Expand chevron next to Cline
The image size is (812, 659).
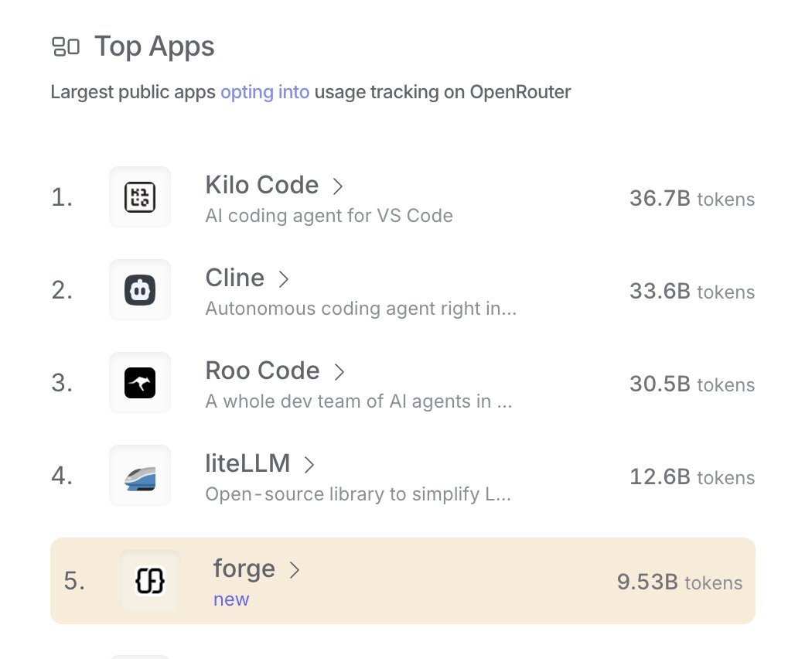tap(283, 278)
